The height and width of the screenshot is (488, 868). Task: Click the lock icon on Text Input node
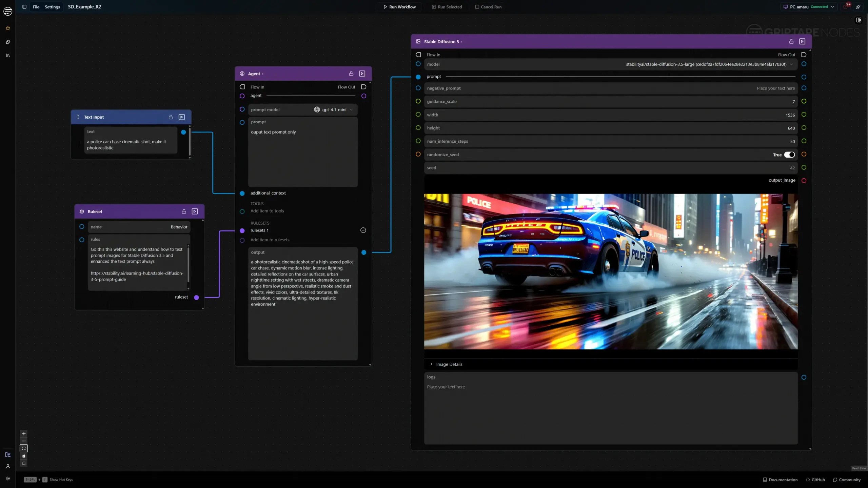pyautogui.click(x=171, y=117)
